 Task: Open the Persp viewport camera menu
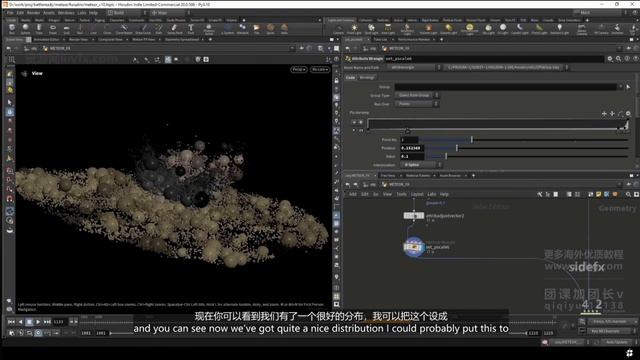[x=299, y=69]
